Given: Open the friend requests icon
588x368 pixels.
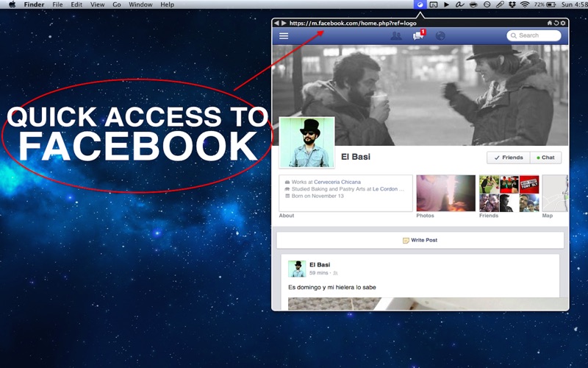Looking at the screenshot, I should (396, 36).
